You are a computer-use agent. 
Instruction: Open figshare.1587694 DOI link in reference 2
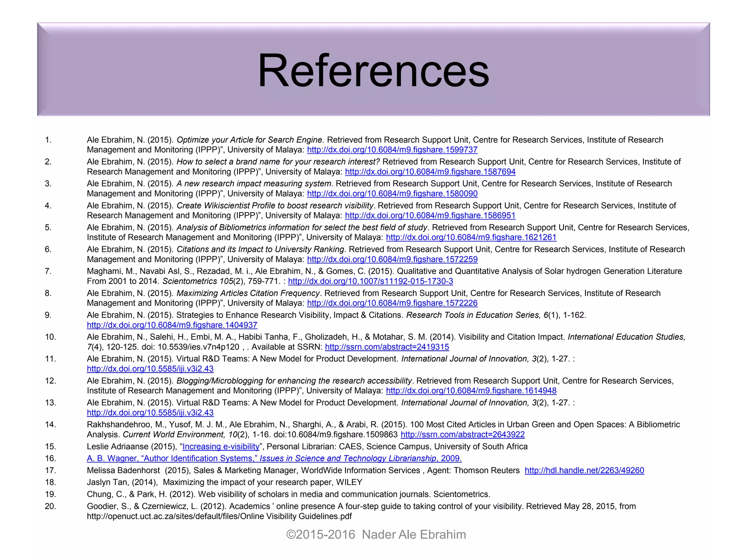tap(430, 172)
